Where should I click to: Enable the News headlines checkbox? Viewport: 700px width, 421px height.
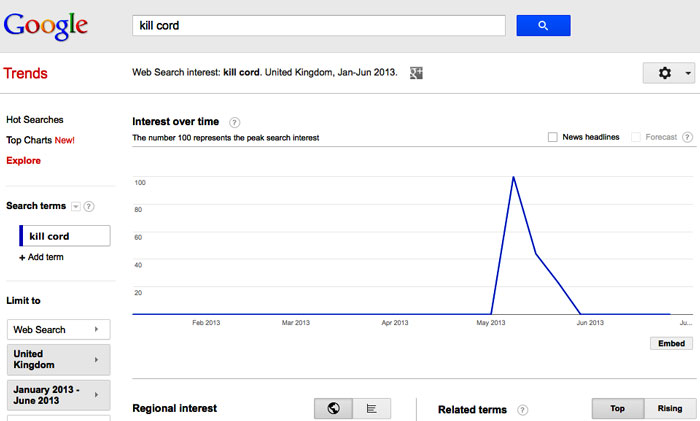pyautogui.click(x=553, y=137)
